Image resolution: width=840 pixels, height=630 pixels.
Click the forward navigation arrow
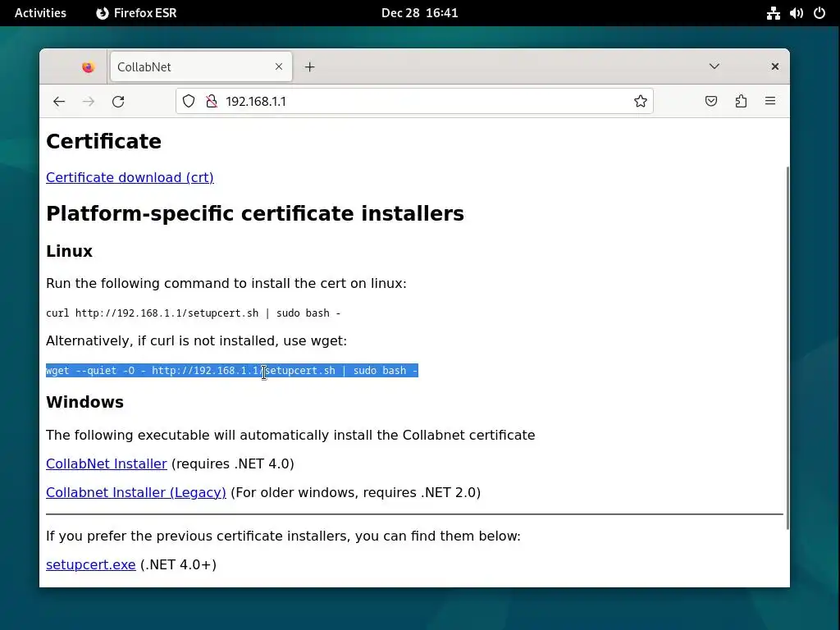89,101
